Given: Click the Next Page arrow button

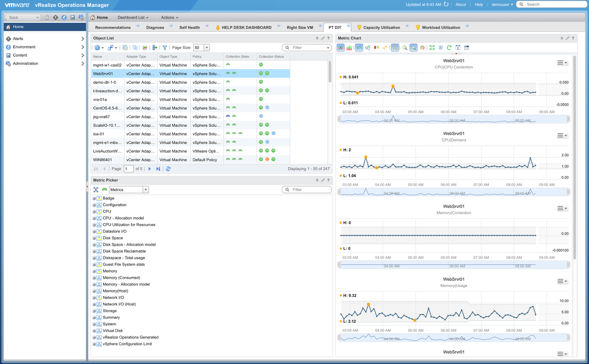Looking at the screenshot, I should (149, 168).
